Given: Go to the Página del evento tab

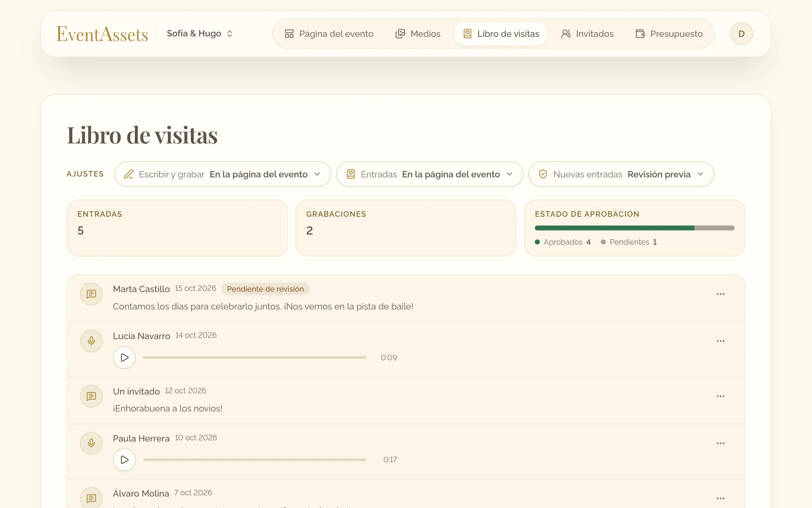Looking at the screenshot, I should point(329,34).
